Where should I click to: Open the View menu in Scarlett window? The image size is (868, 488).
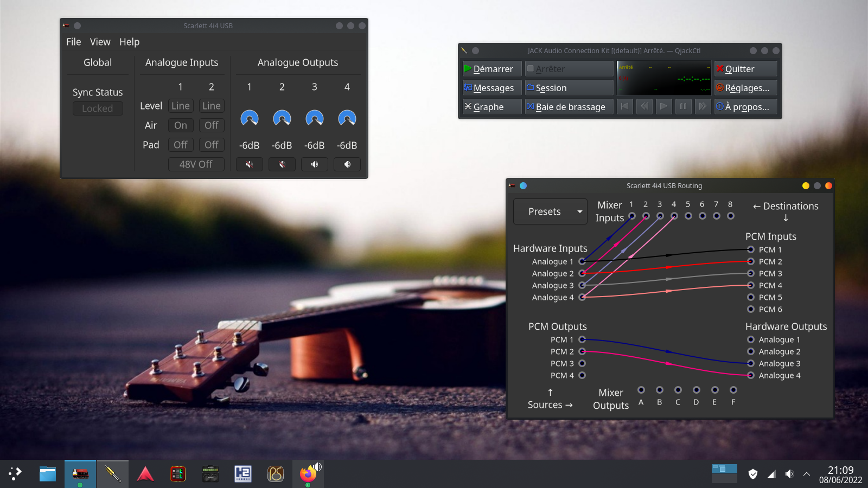tap(100, 42)
